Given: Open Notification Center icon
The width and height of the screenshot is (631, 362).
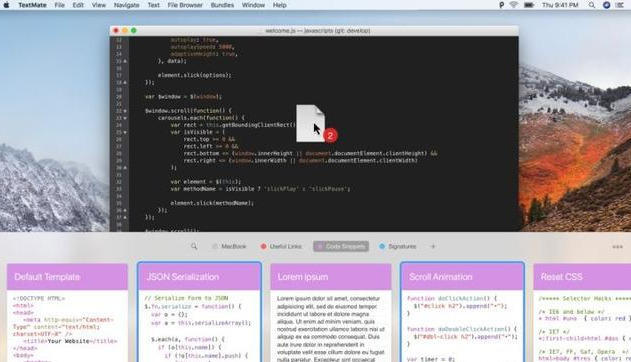Looking at the screenshot, I should click(x=619, y=5).
